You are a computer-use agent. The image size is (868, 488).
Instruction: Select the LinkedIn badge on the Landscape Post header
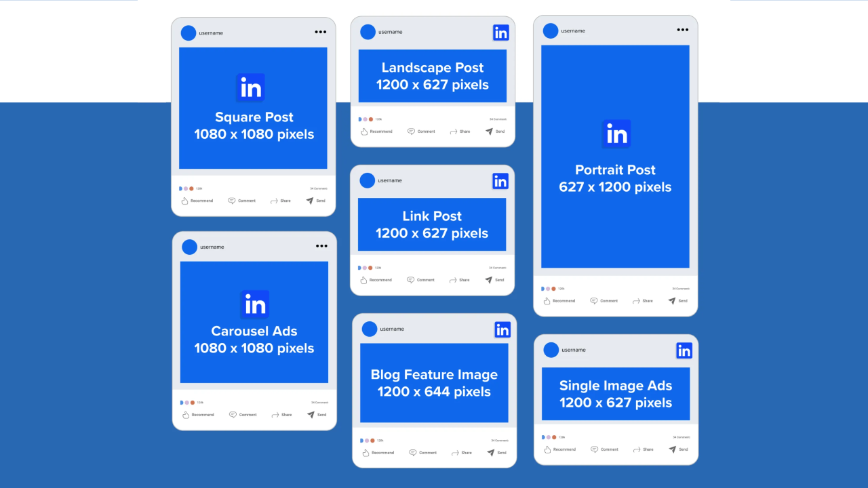coord(500,32)
